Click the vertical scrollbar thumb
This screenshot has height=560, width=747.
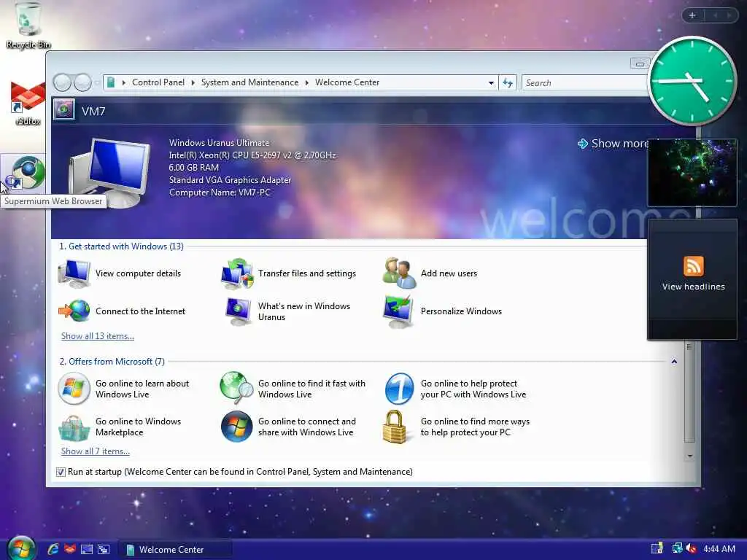coord(689,392)
